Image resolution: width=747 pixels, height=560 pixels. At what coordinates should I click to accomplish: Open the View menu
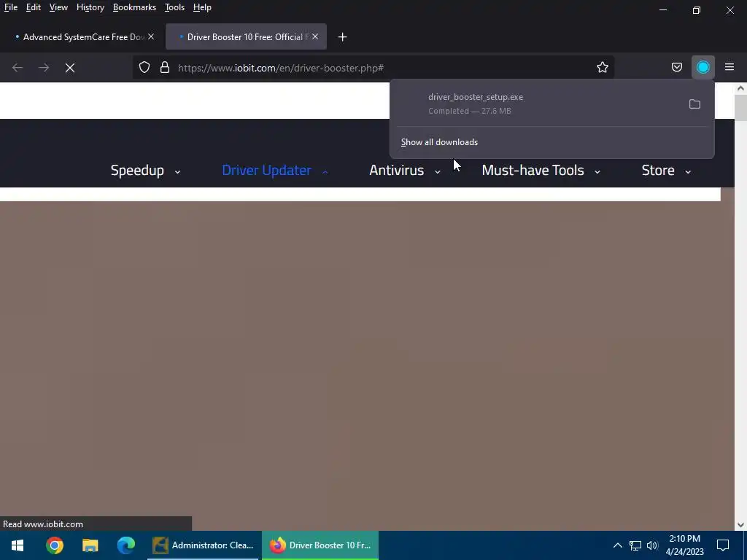coord(58,7)
